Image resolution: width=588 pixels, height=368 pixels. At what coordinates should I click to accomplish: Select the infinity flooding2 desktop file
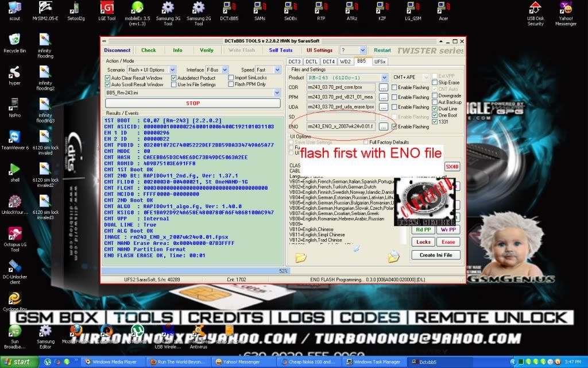[45, 78]
